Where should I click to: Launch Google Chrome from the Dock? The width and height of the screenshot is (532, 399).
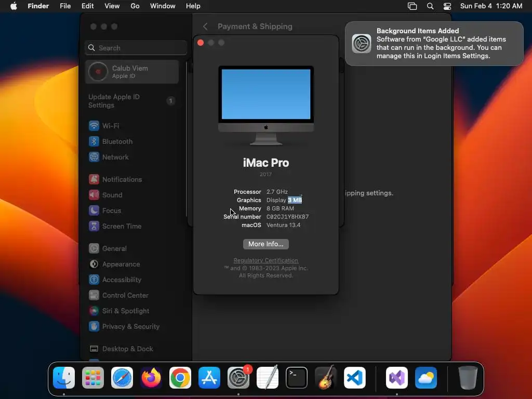point(180,378)
